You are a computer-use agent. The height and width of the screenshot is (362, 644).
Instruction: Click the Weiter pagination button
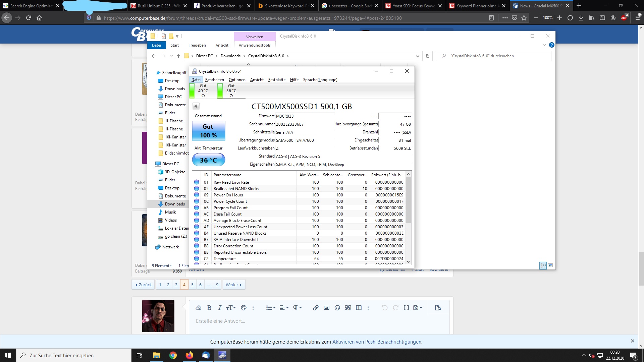coord(233,285)
